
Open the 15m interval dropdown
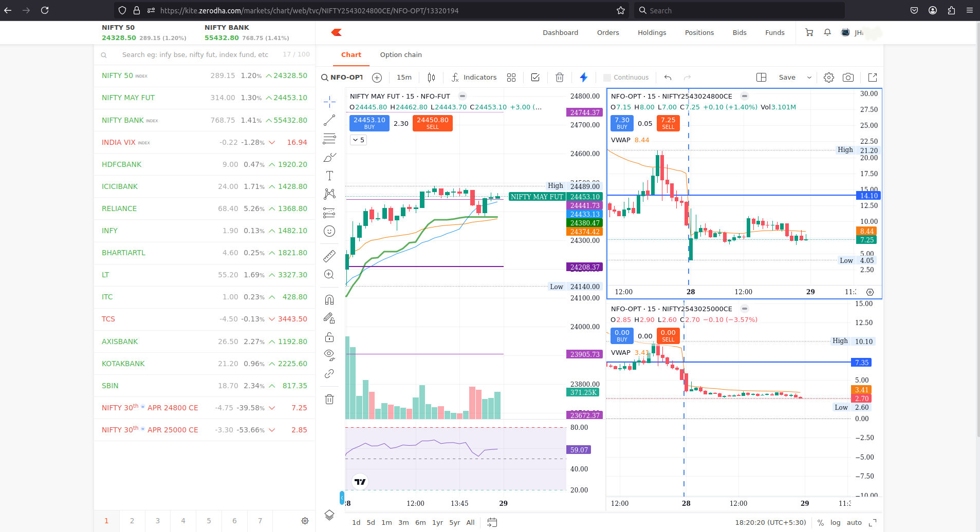(404, 78)
